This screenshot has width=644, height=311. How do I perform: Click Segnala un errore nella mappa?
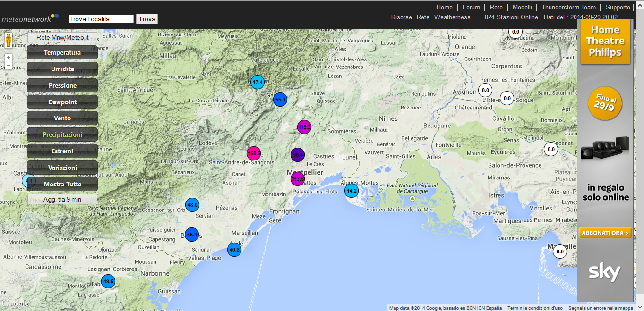coord(601,308)
